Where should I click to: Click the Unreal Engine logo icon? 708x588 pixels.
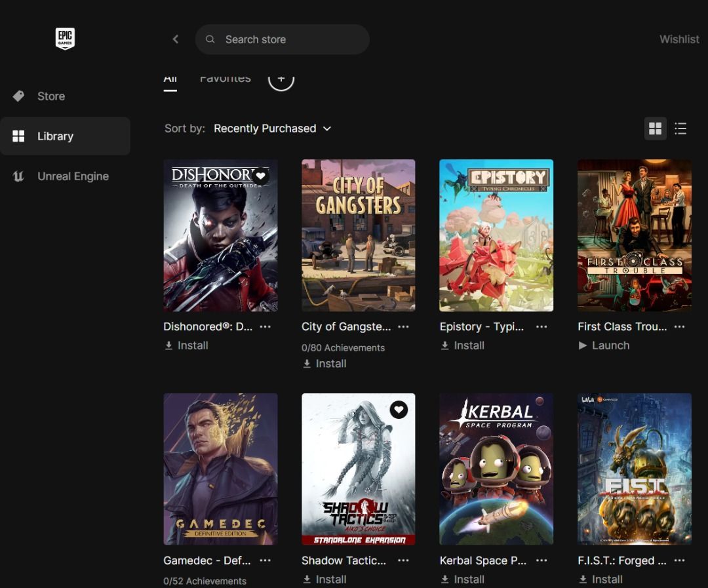[x=18, y=176]
